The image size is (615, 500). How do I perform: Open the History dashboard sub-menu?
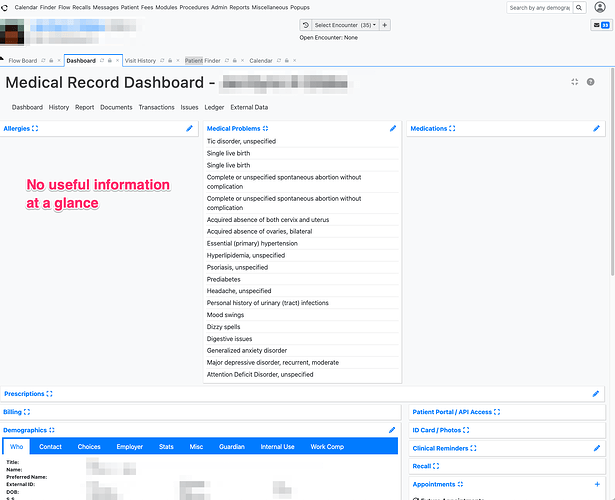pyautogui.click(x=59, y=107)
